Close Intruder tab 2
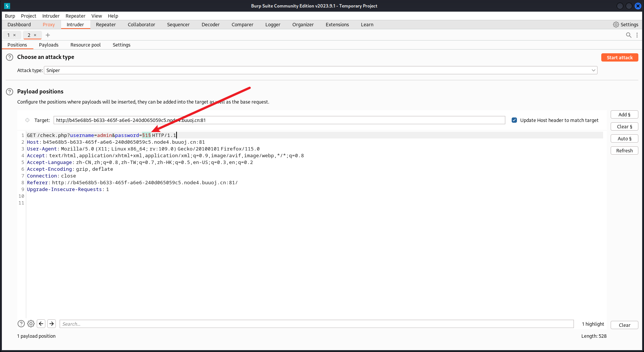644x352 pixels. coord(35,35)
